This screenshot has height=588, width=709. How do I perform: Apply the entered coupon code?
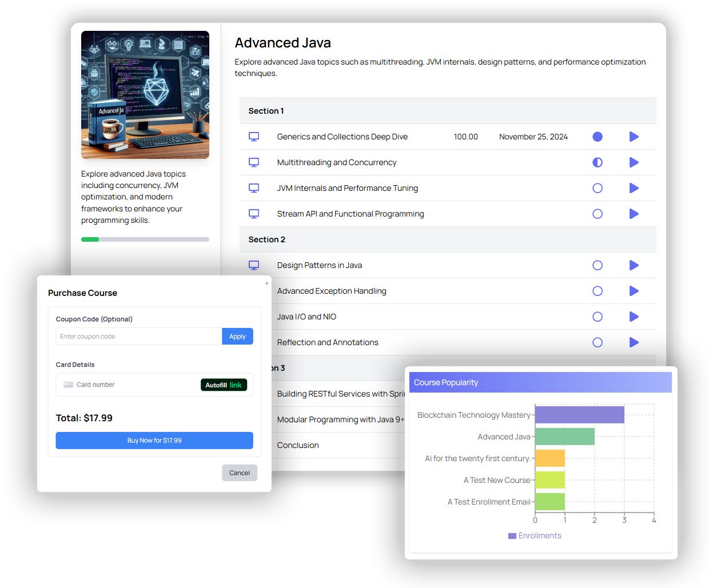(237, 336)
